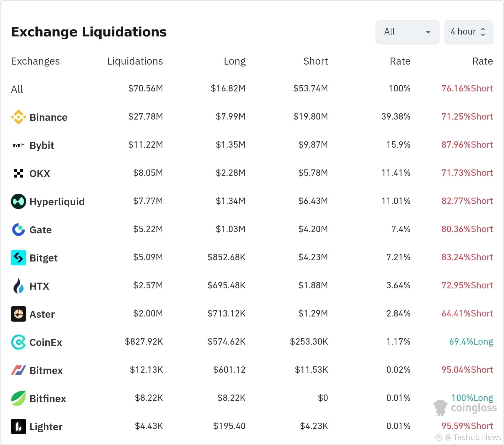The width and height of the screenshot is (504, 445).
Task: Click the Gate exchange logo
Action: [19, 230]
